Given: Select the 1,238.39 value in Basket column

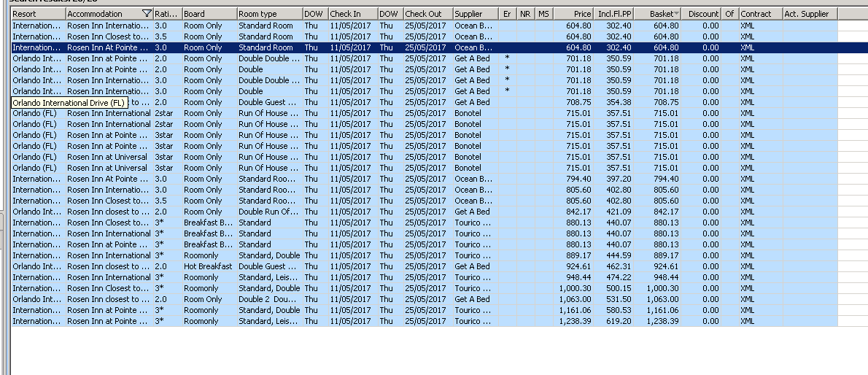Looking at the screenshot, I should pos(661,321).
